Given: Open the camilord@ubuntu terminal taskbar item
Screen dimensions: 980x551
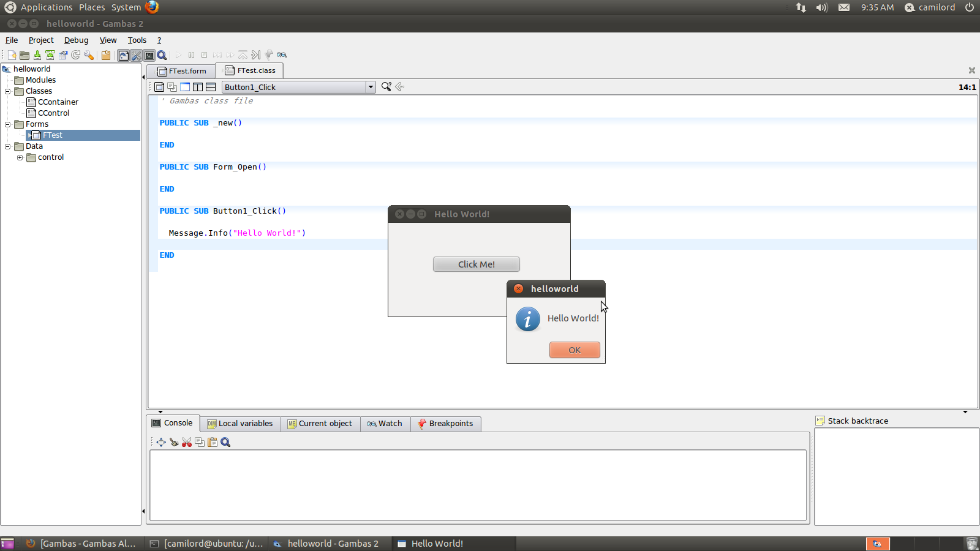Looking at the screenshot, I should coord(207,544).
